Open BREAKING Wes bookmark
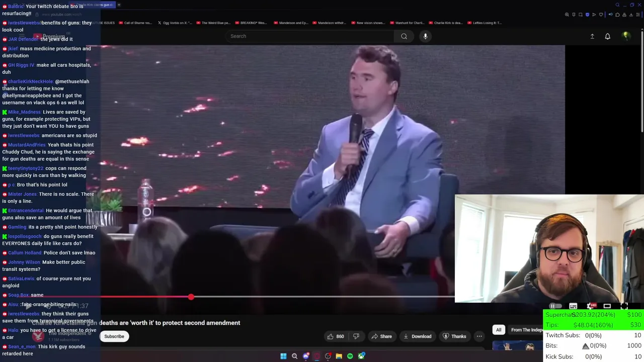This screenshot has width=644, height=362. pos(251,23)
